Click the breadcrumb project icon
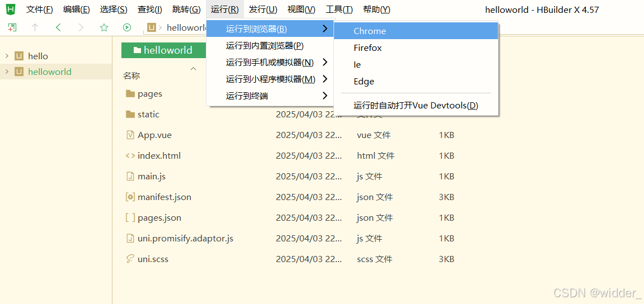Image resolution: width=644 pixels, height=304 pixels. click(152, 27)
